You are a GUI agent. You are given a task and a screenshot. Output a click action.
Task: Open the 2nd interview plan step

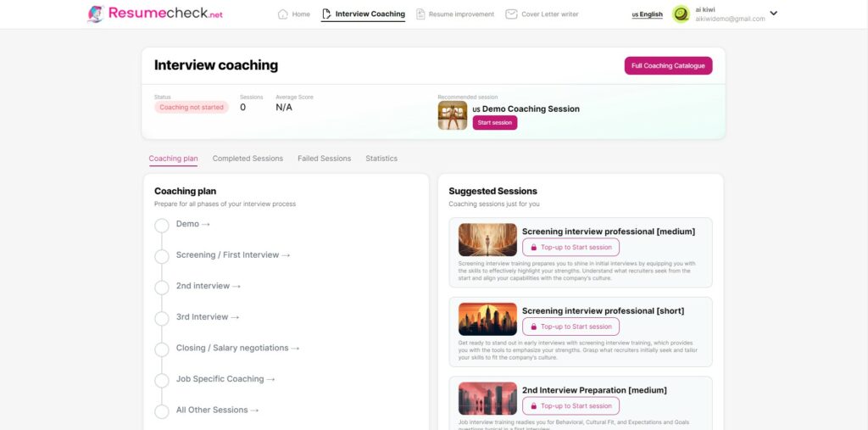(x=209, y=286)
